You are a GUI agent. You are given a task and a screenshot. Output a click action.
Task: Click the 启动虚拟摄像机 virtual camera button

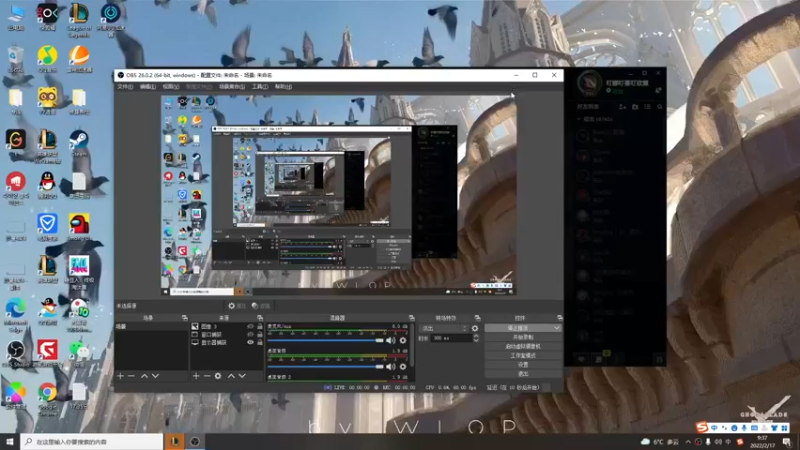523,346
